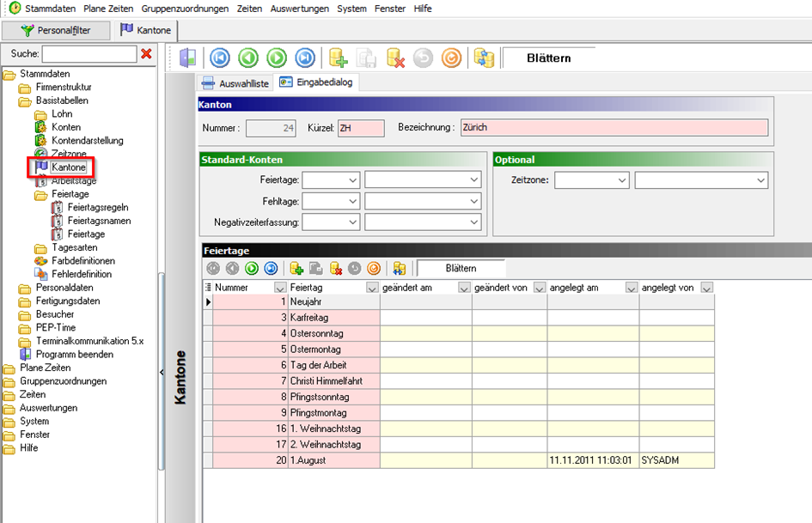Viewport: 812px width, 523px height.
Task: Click previous-record grey icon in Feiertage toolbar
Action: 233,268
